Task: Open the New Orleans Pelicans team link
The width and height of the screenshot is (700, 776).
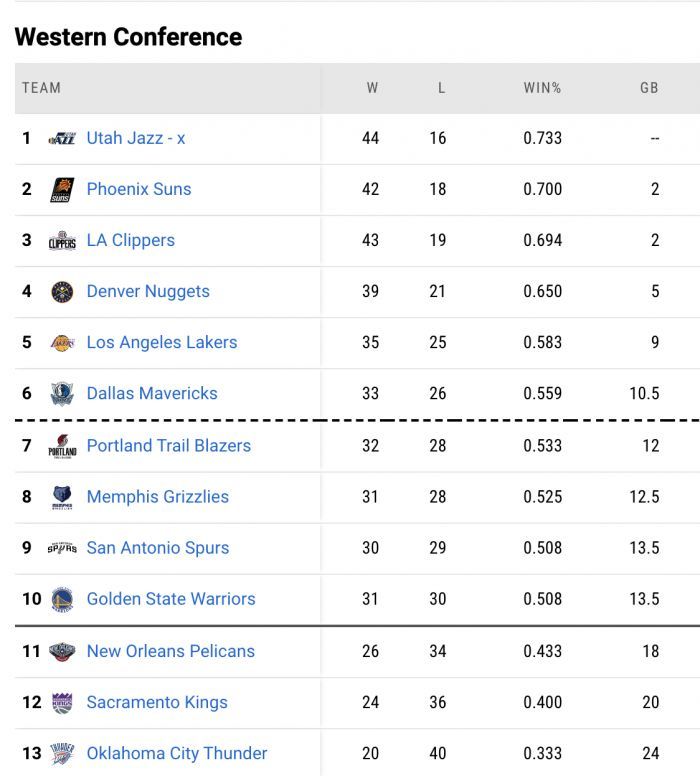Action: click(171, 651)
